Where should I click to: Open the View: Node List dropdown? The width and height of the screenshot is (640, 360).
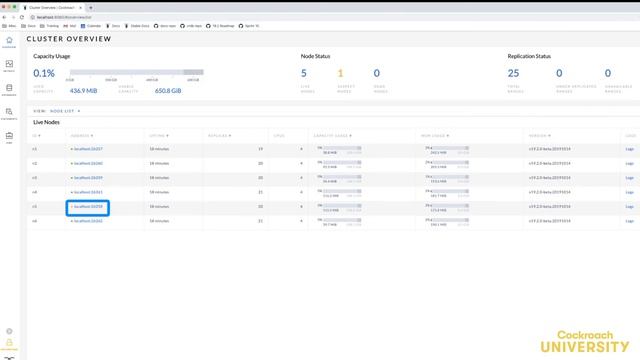(57, 111)
